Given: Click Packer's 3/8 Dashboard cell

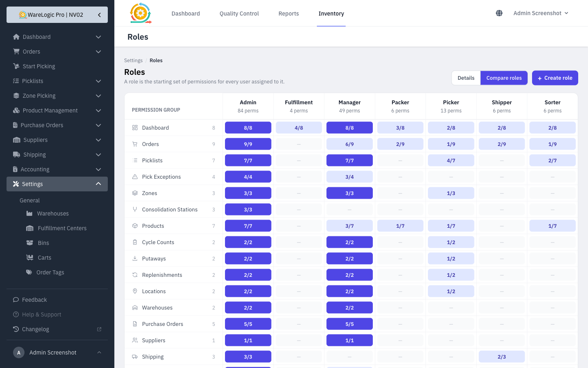Looking at the screenshot, I should 400,128.
